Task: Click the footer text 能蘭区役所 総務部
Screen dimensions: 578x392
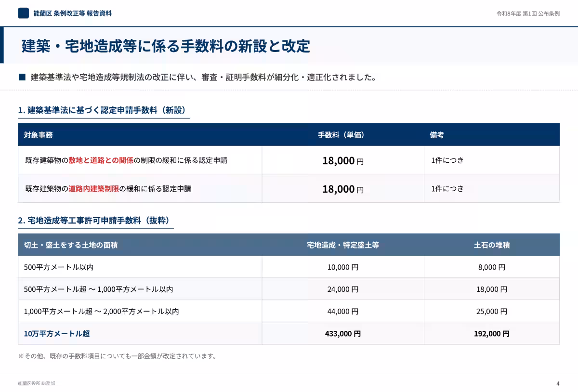Action: [37, 383]
